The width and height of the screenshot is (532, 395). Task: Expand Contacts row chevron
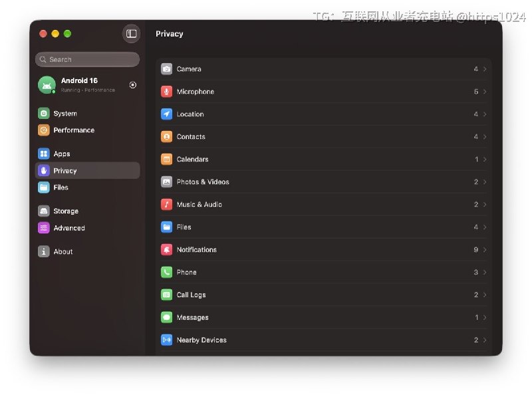485,137
